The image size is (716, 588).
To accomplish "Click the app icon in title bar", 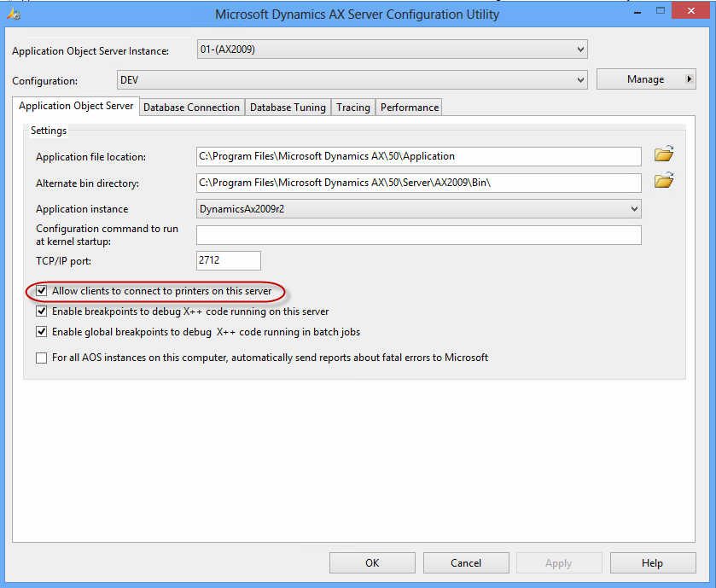I will coord(13,14).
